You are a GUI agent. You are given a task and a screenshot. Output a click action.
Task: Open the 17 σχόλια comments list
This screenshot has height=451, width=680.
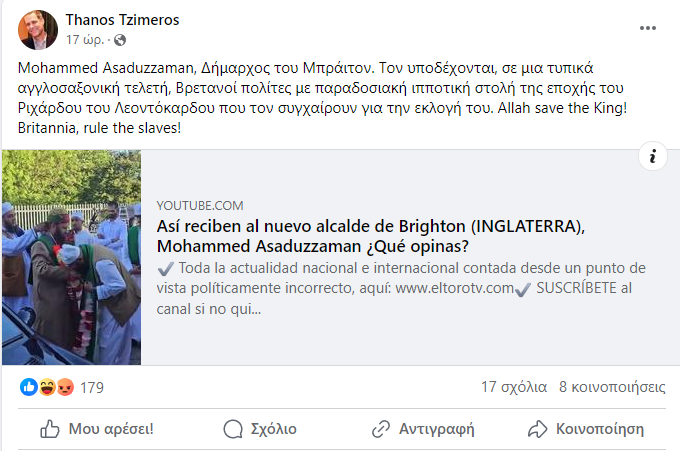point(514,387)
